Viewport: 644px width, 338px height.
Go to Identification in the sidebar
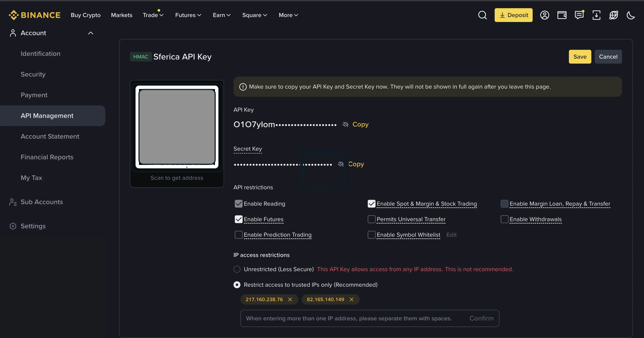coord(40,54)
